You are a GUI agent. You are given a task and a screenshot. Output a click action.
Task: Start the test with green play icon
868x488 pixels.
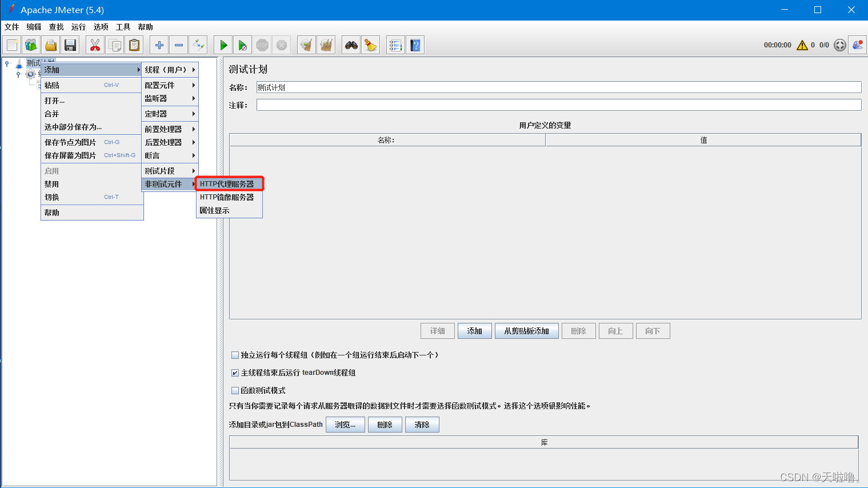coord(223,45)
